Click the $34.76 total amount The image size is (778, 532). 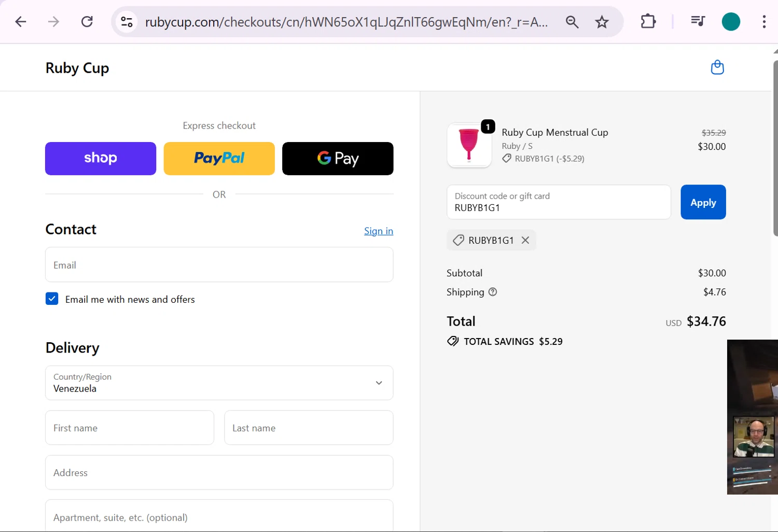point(706,321)
